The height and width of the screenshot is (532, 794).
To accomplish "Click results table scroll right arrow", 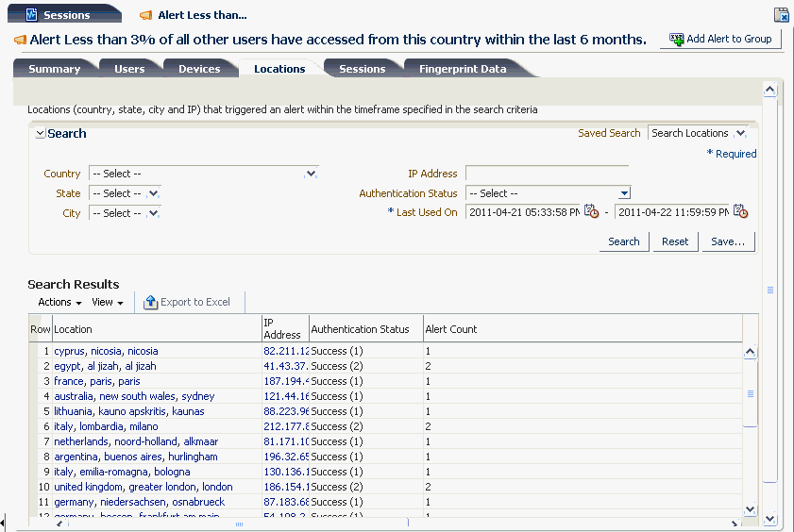I will [735, 524].
